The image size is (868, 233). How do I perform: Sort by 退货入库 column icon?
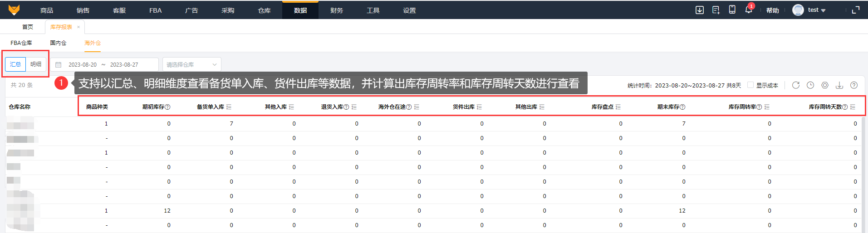(x=354, y=107)
